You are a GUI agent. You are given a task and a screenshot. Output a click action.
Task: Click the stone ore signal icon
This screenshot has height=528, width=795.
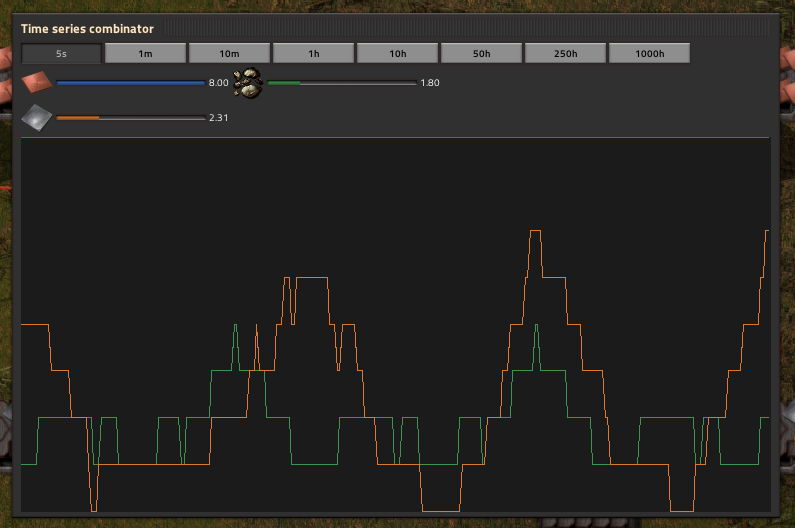[x=248, y=83]
